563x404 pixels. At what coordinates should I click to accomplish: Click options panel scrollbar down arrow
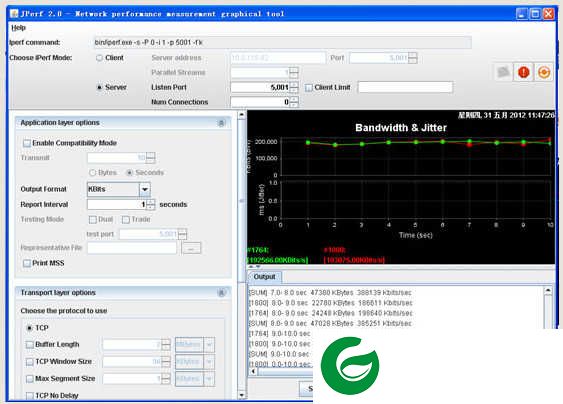coord(242,395)
